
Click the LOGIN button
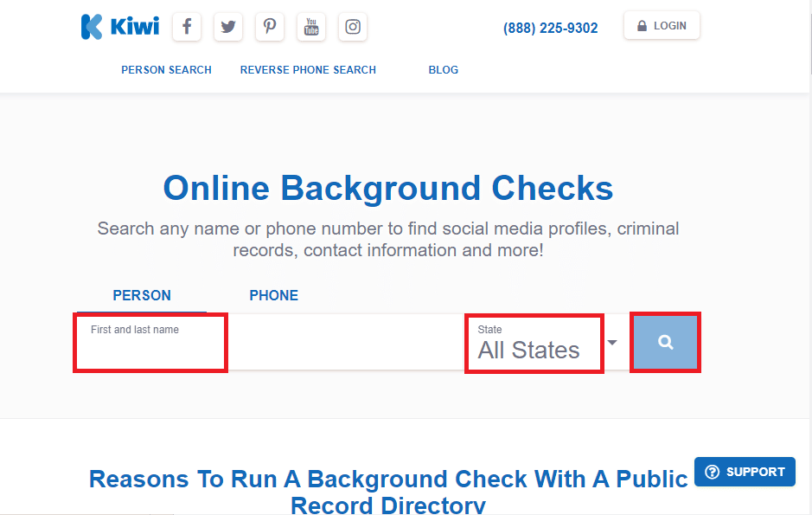tap(662, 25)
